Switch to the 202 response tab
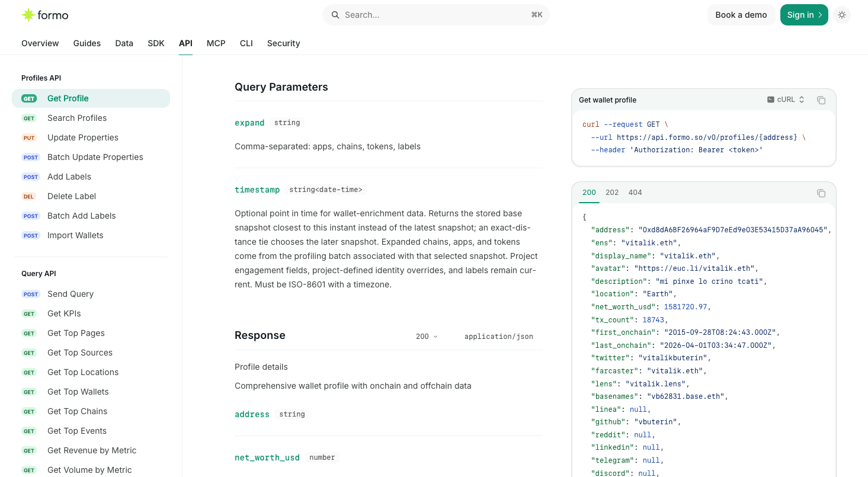868x477 pixels. tap(612, 193)
